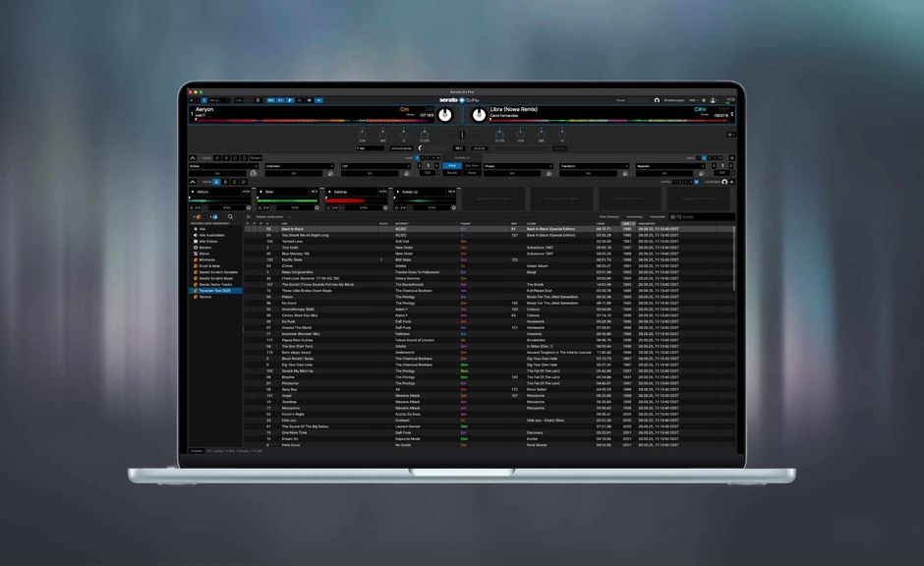Select sampler bank A
The image size is (924, 566).
pos(216,182)
